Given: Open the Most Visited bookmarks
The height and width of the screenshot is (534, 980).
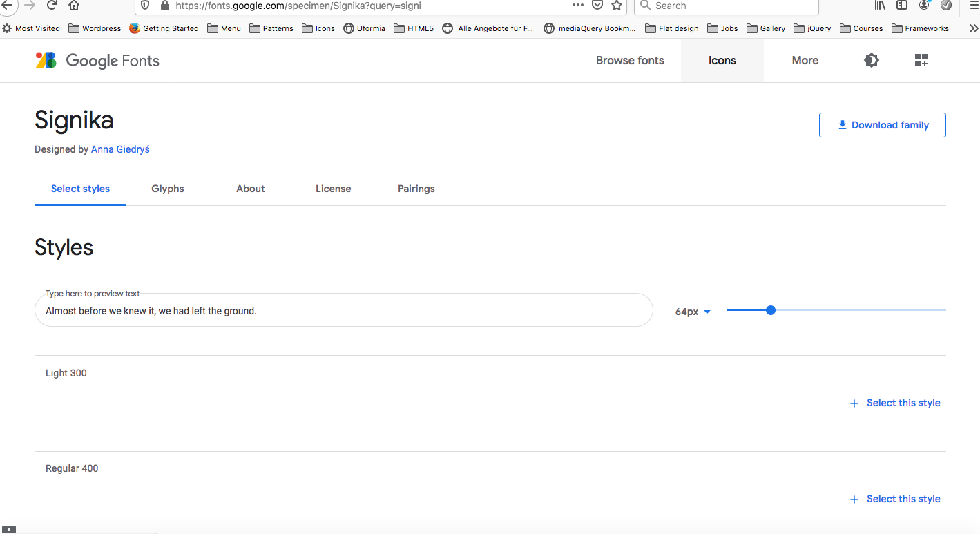Looking at the screenshot, I should 31,28.
